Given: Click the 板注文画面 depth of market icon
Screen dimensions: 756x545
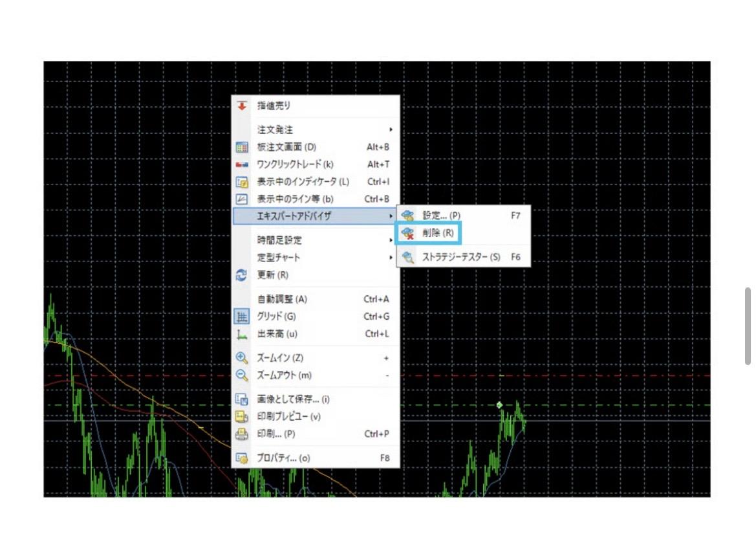Looking at the screenshot, I should click(x=242, y=148).
